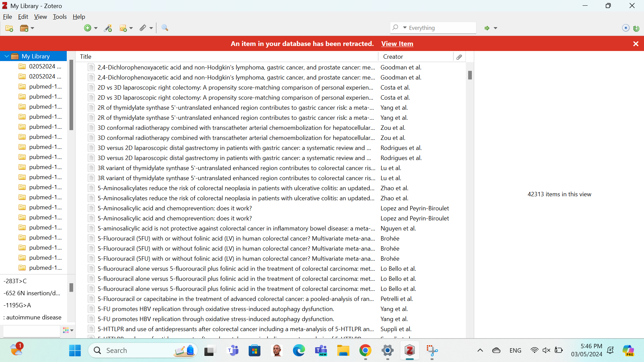Click the tag selector colored grid icon
Image resolution: width=644 pixels, height=362 pixels.
(x=66, y=330)
